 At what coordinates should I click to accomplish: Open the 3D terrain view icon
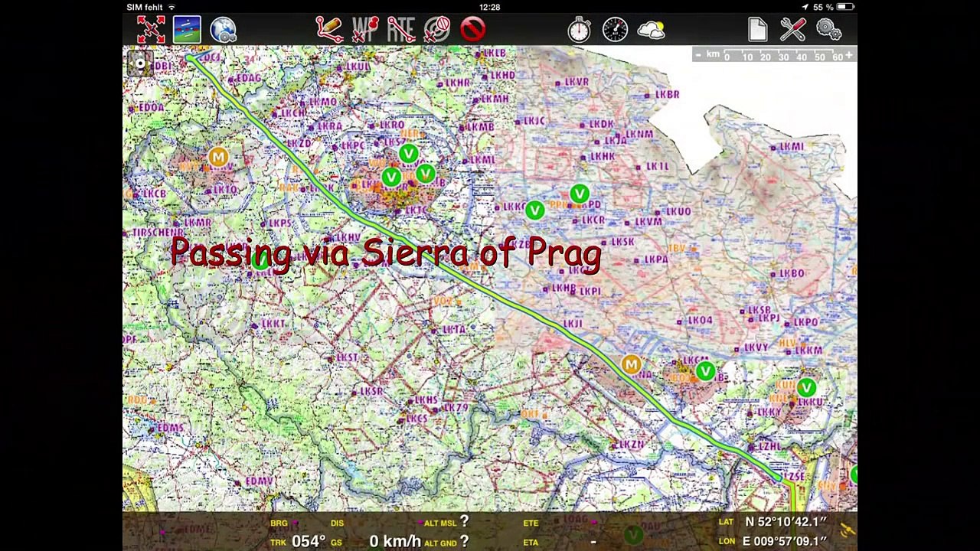coord(187,30)
